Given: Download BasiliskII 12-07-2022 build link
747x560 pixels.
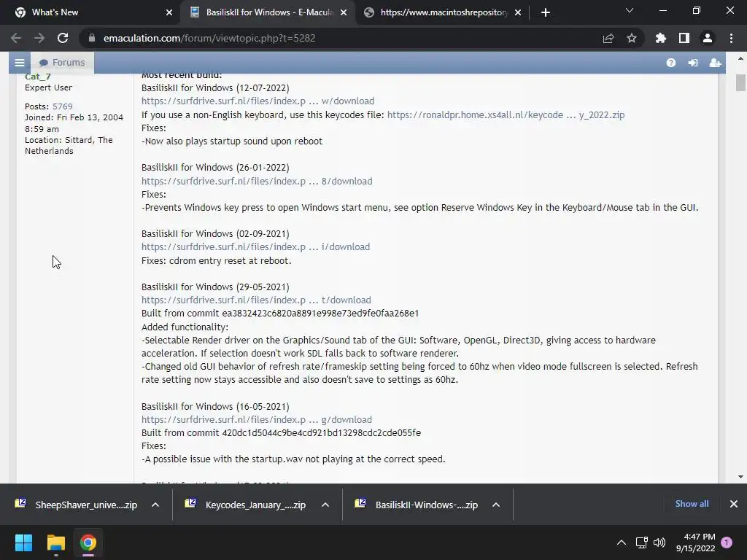Looking at the screenshot, I should 258,101.
